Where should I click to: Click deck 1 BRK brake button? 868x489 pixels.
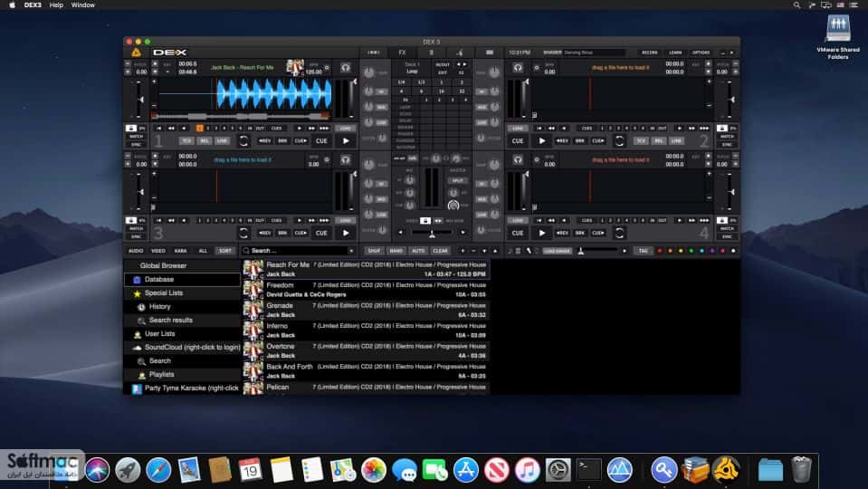[282, 140]
